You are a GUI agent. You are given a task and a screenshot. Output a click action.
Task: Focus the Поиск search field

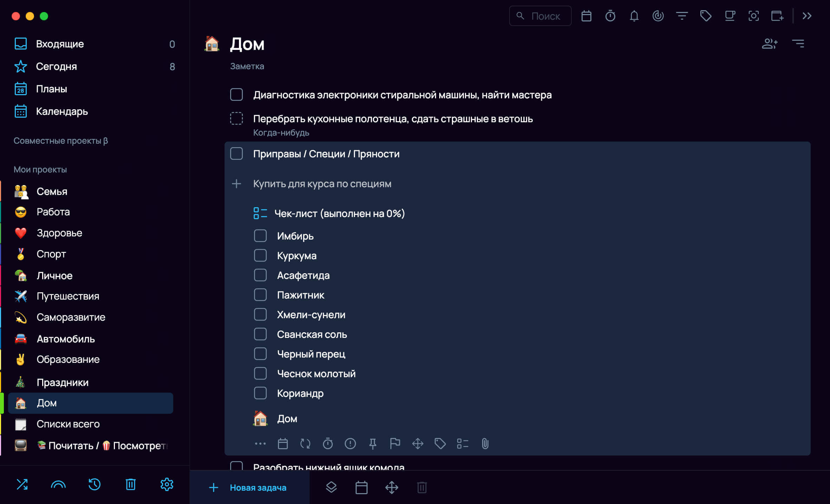pyautogui.click(x=540, y=16)
